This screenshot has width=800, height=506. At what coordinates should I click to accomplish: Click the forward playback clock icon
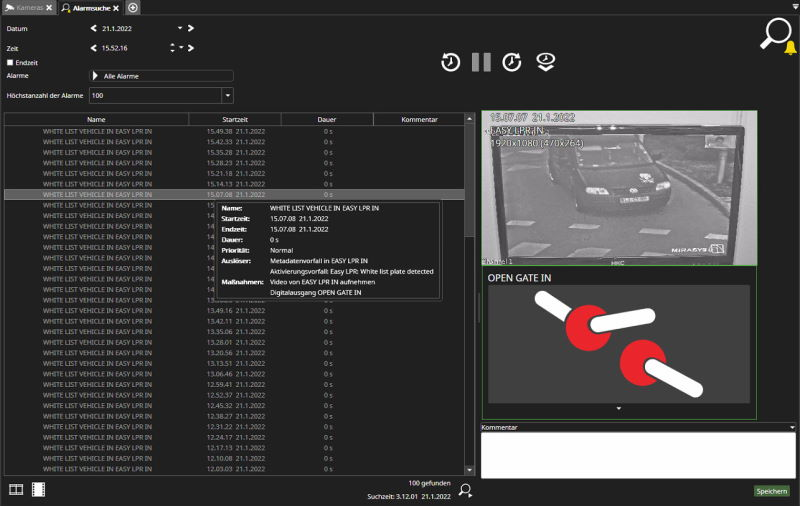tap(512, 62)
